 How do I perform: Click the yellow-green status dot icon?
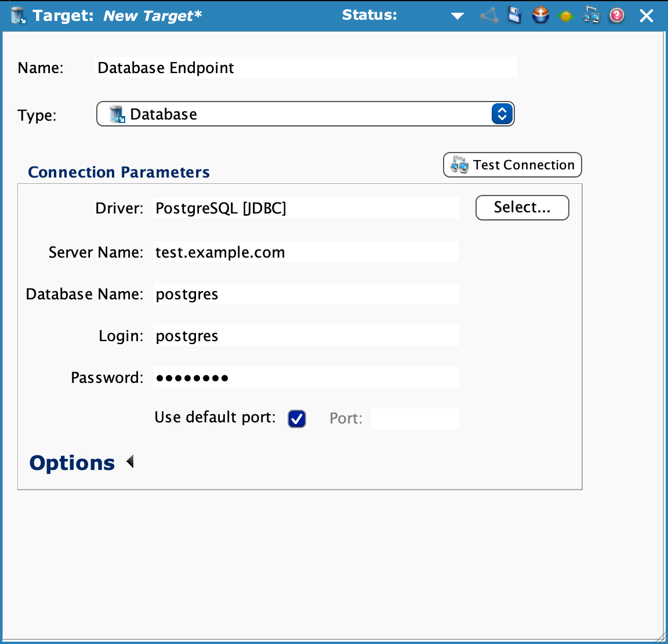(x=565, y=16)
